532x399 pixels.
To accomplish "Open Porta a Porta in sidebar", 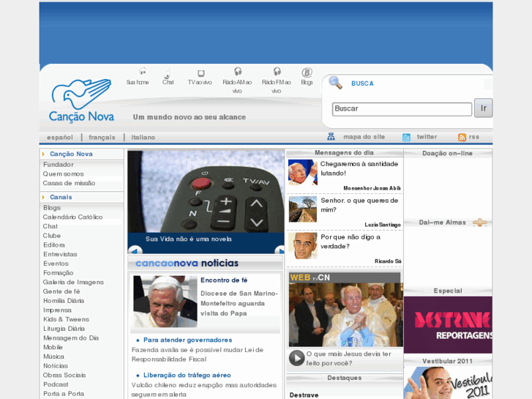I will [64, 394].
